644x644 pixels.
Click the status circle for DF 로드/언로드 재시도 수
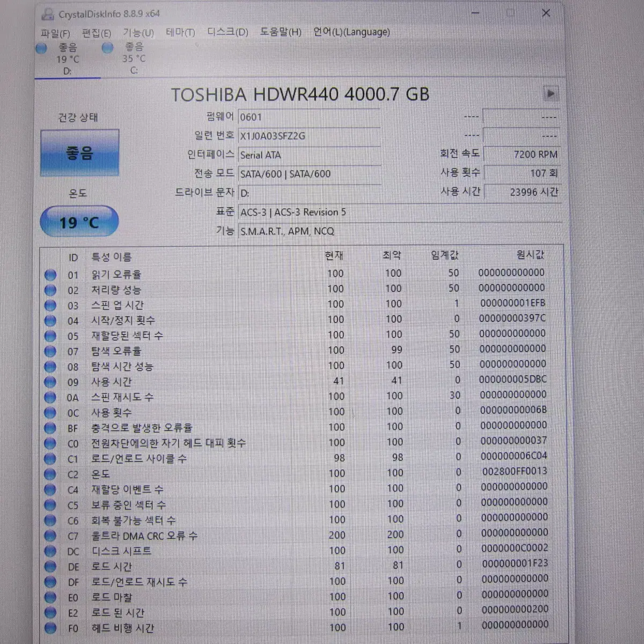(x=50, y=582)
